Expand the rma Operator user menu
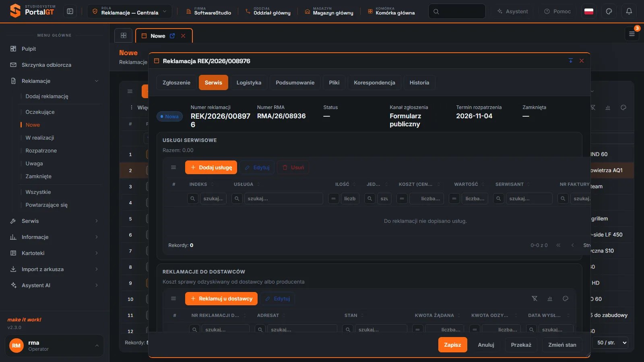 pos(54,346)
